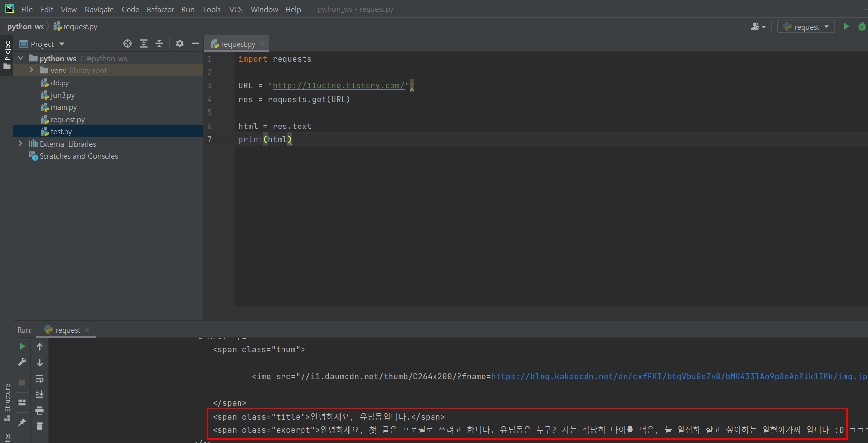Expand the venv library root folder

(31, 70)
